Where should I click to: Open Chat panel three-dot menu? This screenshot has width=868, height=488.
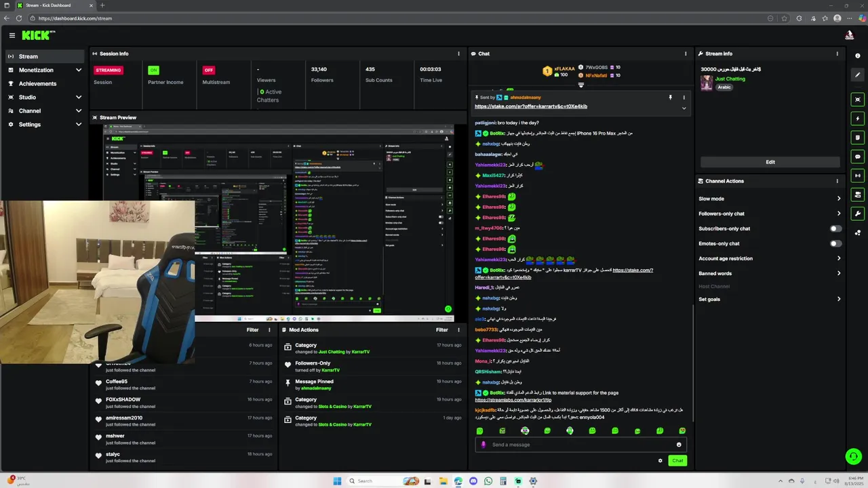pyautogui.click(x=686, y=54)
